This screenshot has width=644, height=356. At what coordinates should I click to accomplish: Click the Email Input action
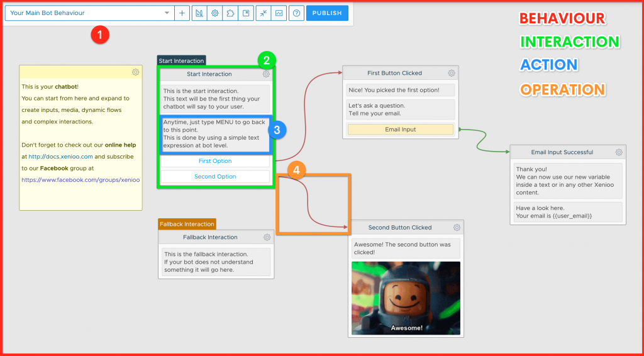point(401,130)
